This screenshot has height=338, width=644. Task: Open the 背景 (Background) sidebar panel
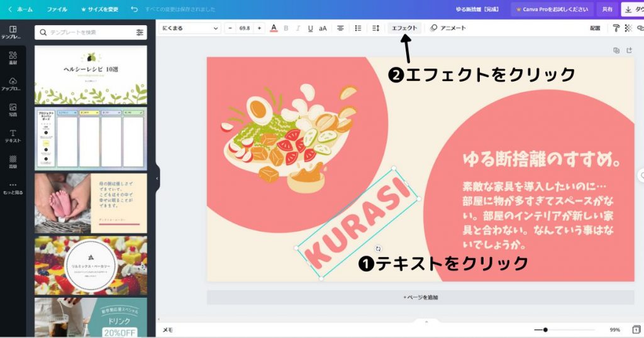click(x=13, y=162)
